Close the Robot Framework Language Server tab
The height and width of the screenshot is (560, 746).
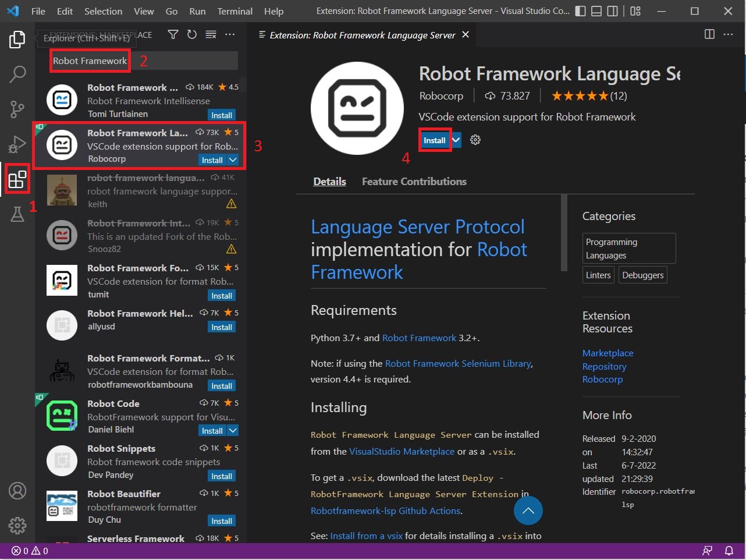pos(466,35)
